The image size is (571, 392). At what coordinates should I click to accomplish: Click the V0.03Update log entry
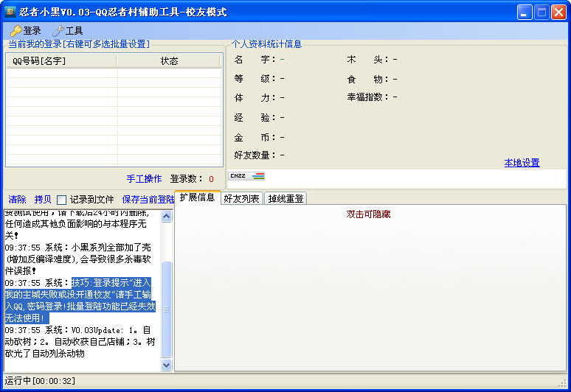pos(80,342)
